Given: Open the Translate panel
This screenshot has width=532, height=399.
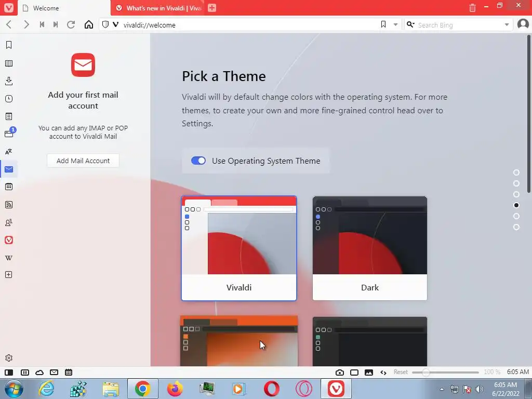Looking at the screenshot, I should click(9, 152).
